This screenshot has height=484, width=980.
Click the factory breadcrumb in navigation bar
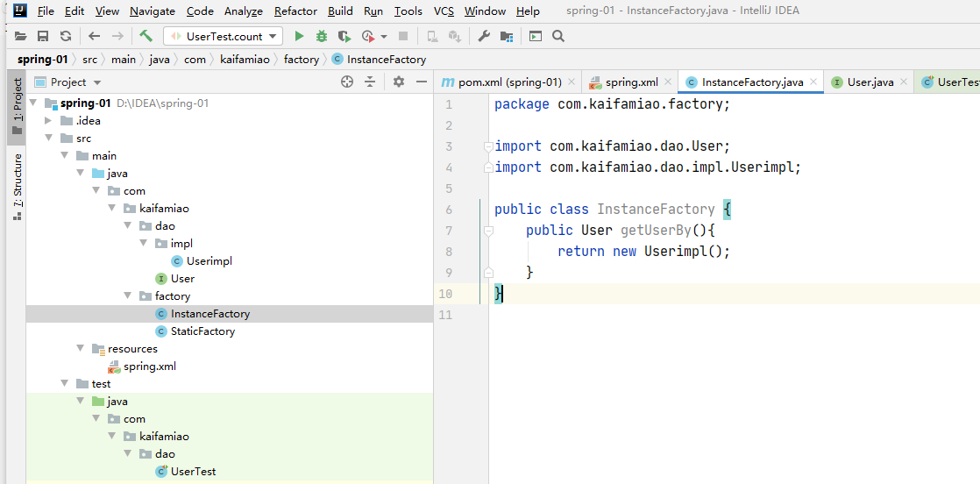(302, 60)
